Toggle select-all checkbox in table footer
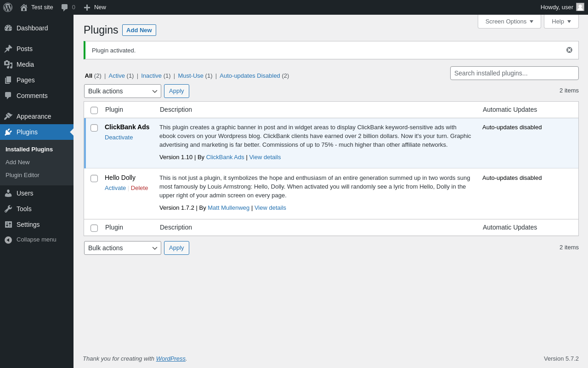Image resolution: width=588 pixels, height=368 pixels. [x=94, y=228]
